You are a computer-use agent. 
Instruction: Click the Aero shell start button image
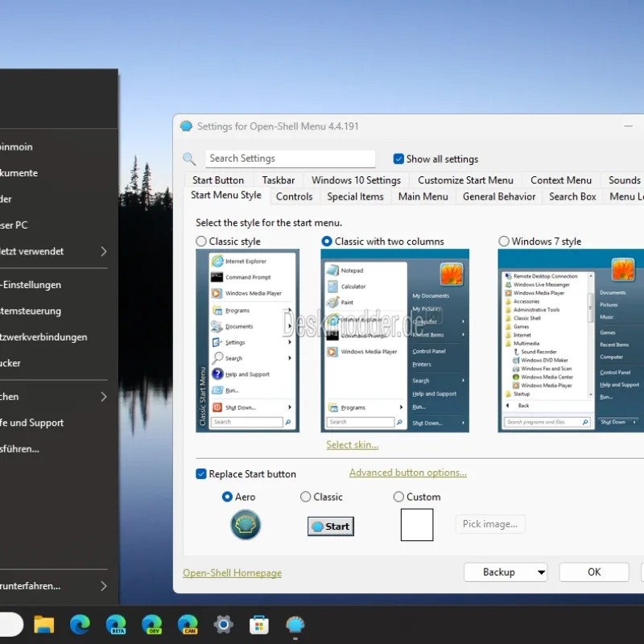(246, 525)
